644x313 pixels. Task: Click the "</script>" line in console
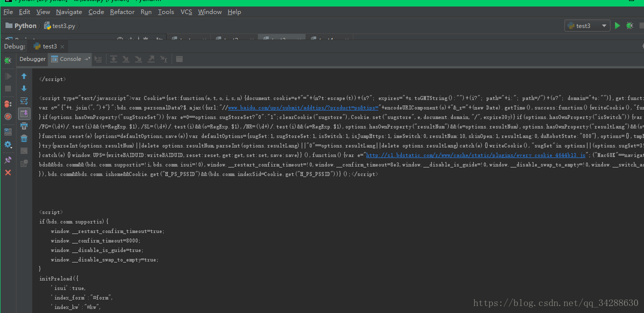click(52, 79)
